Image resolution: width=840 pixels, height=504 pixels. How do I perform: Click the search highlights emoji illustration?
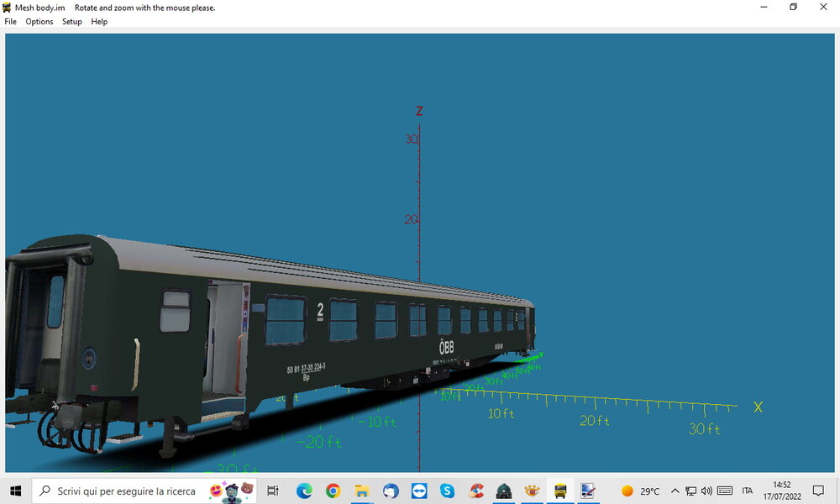click(233, 491)
